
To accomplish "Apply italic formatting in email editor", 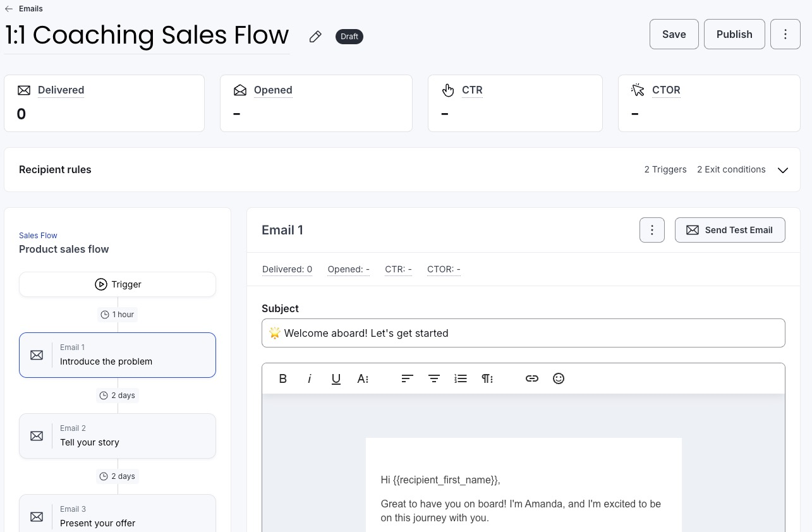I will coord(310,378).
